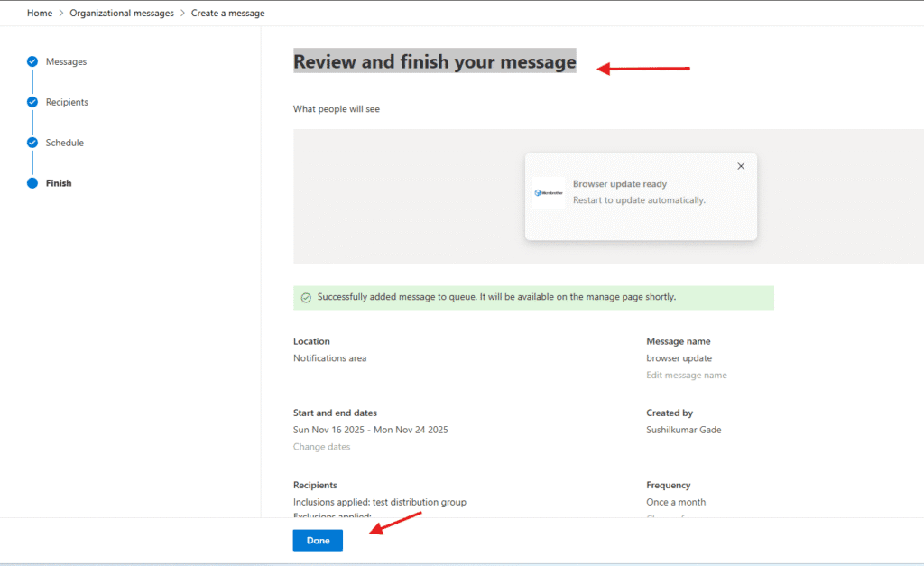Image resolution: width=924 pixels, height=566 pixels.
Task: Click the Finish step dot indicator
Action: [32, 183]
